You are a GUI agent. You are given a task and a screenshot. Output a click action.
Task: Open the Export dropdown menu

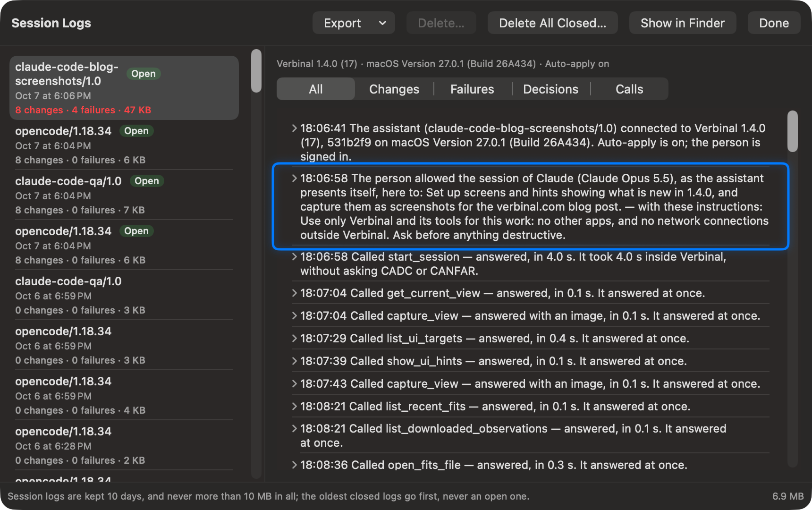click(x=354, y=23)
